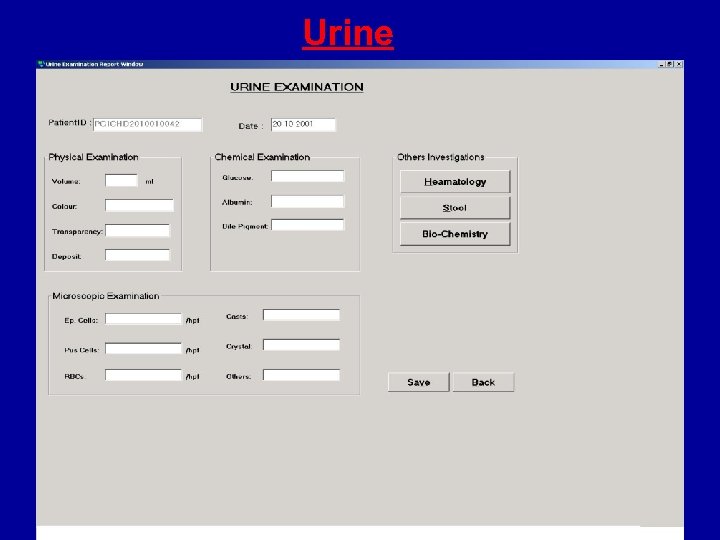Click the Ep. Cells input field
This screenshot has height=540, width=720.
tap(143, 319)
